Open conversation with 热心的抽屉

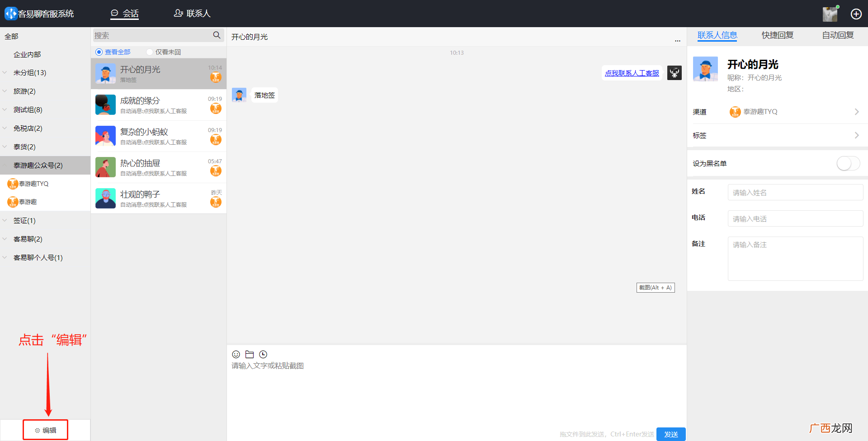[x=159, y=167]
